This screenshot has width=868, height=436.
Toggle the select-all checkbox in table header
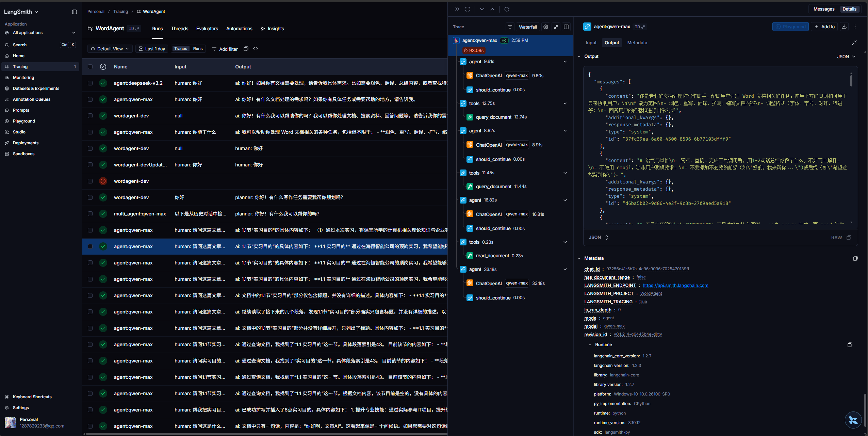(x=90, y=67)
